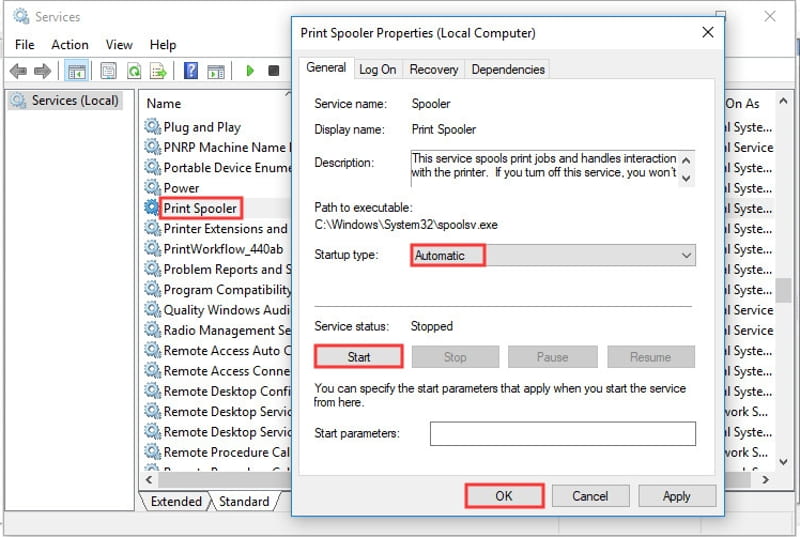Viewport: 800px width, 537px height.
Task: Open the Dependencies tab
Action: pyautogui.click(x=508, y=69)
